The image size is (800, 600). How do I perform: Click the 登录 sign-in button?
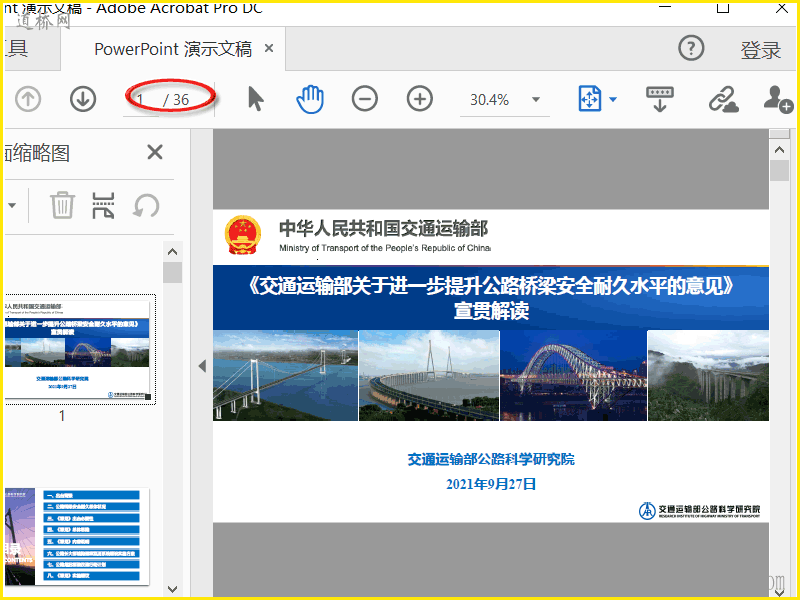pyautogui.click(x=761, y=50)
